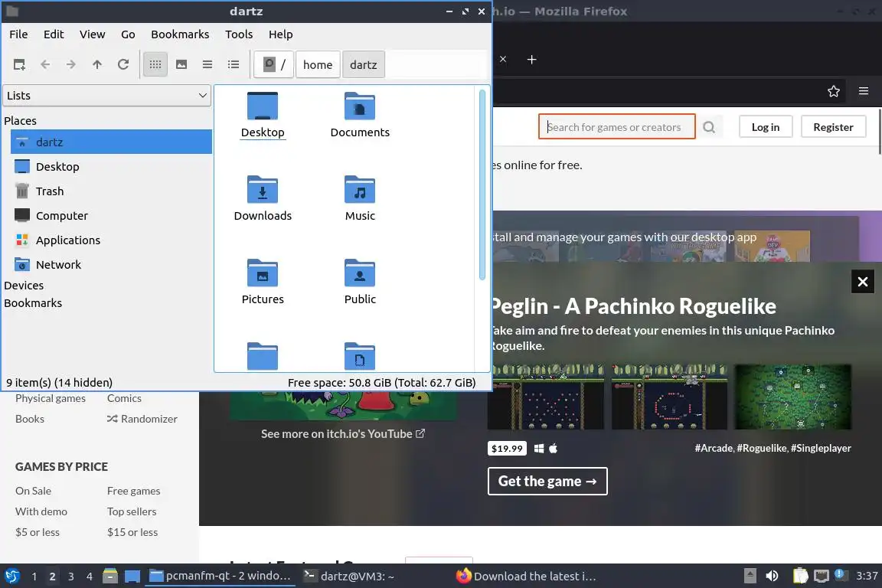
Task: Go up to parent folder
Action: pyautogui.click(x=97, y=65)
